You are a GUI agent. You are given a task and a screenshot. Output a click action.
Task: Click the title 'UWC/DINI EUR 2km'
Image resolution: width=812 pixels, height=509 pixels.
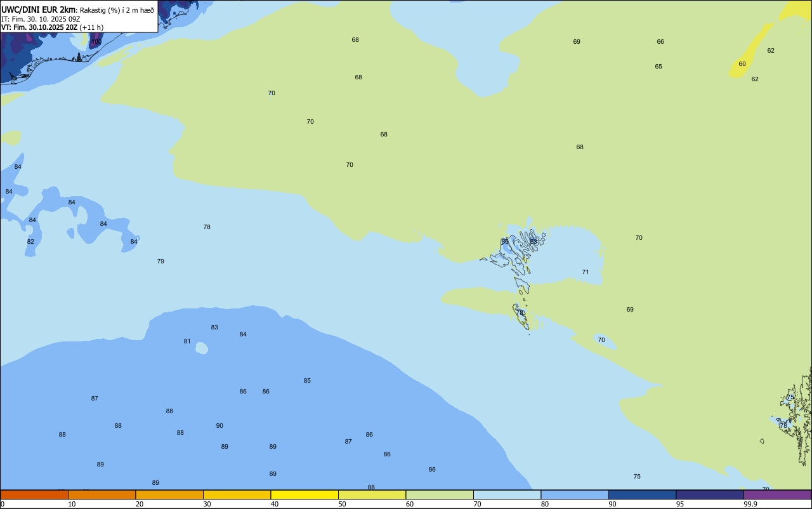coord(39,10)
